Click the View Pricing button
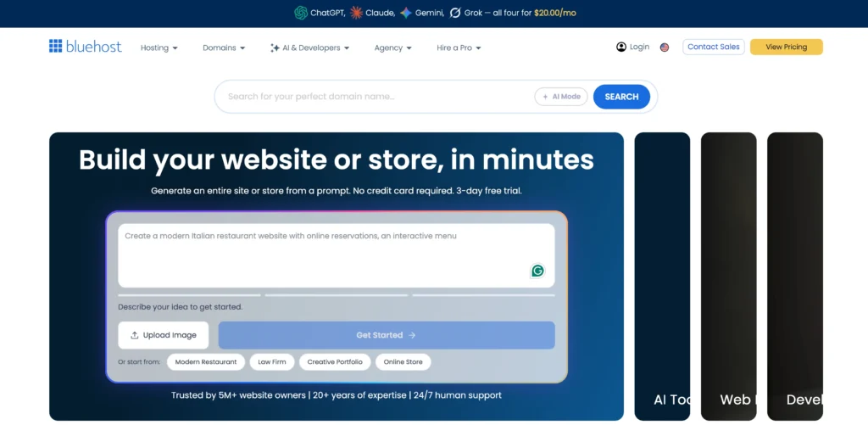Image resolution: width=868 pixels, height=425 pixels. (x=786, y=48)
